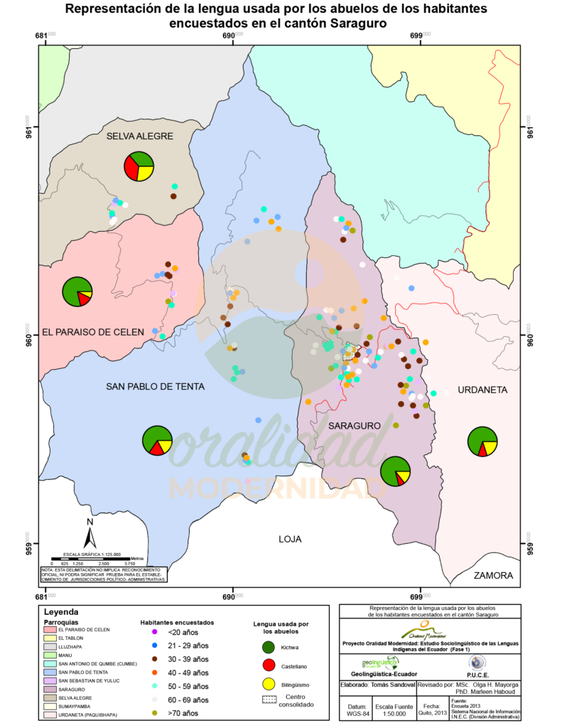Click the ZAMORA map label

tap(493, 575)
